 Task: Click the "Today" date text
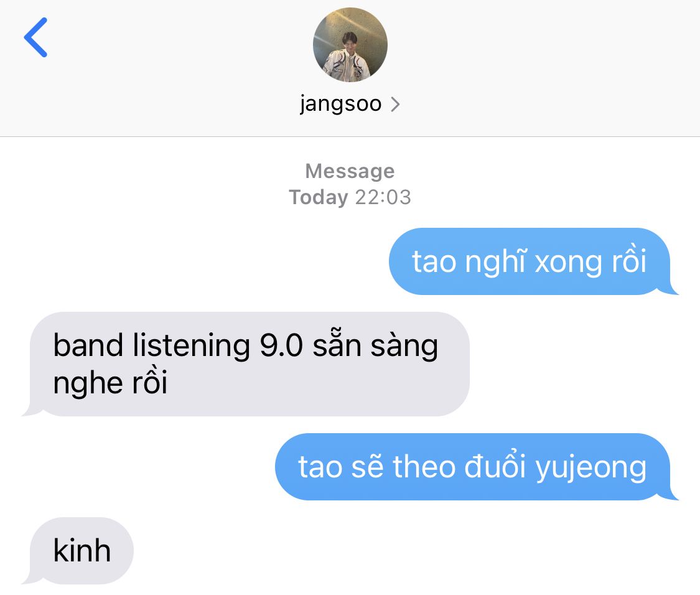click(x=319, y=197)
